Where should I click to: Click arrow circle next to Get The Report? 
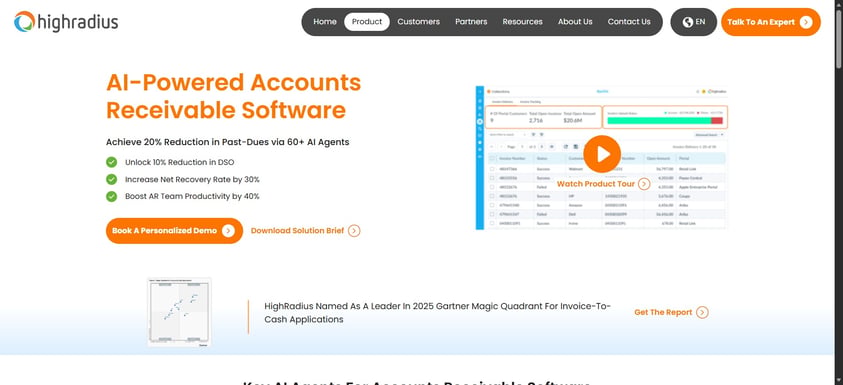tap(702, 312)
